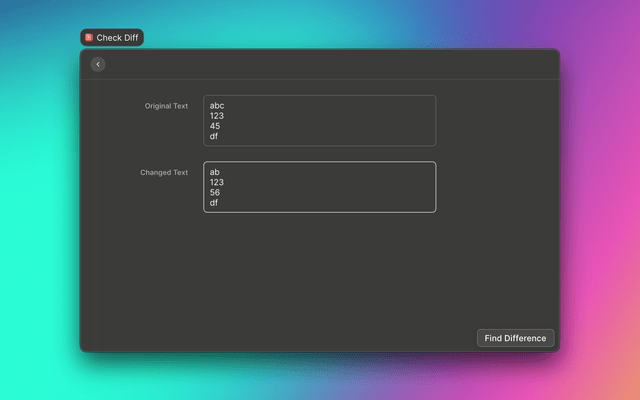Place cursor on '123' line in Changed Text
This screenshot has height=400, width=640.
[217, 182]
